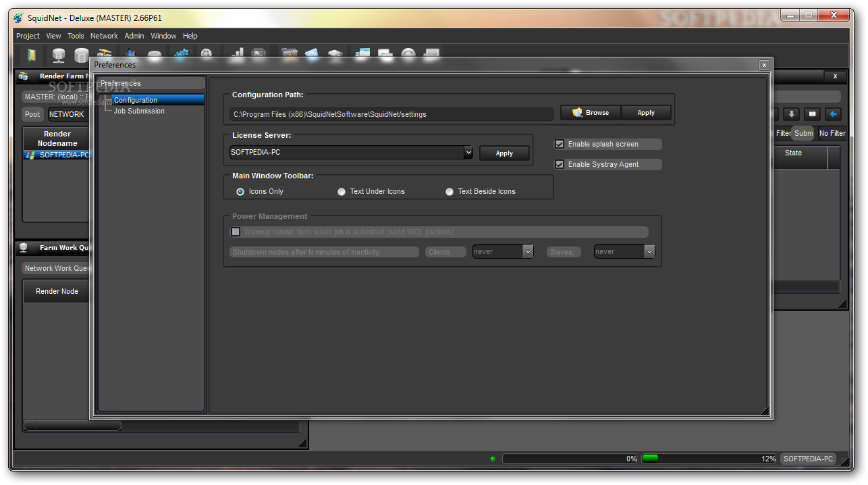Click the x button on the right panel header
The width and height of the screenshot is (868, 485).
tap(835, 76)
